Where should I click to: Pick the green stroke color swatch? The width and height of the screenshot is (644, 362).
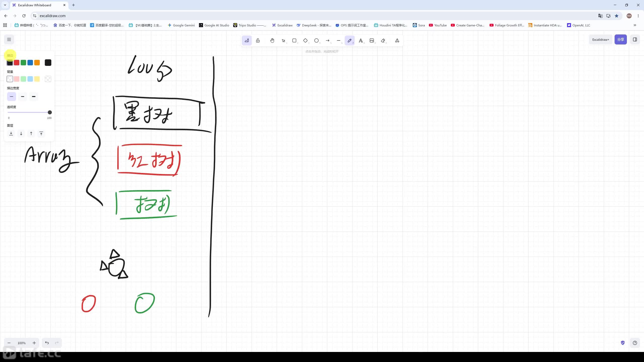point(23,63)
